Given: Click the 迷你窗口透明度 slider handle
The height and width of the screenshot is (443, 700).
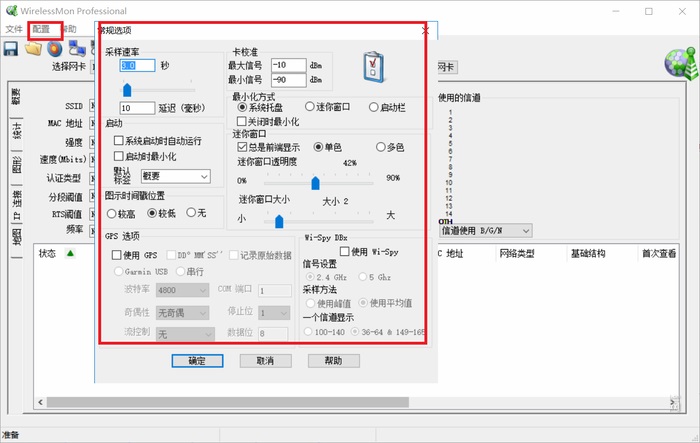Looking at the screenshot, I should pos(315,183).
